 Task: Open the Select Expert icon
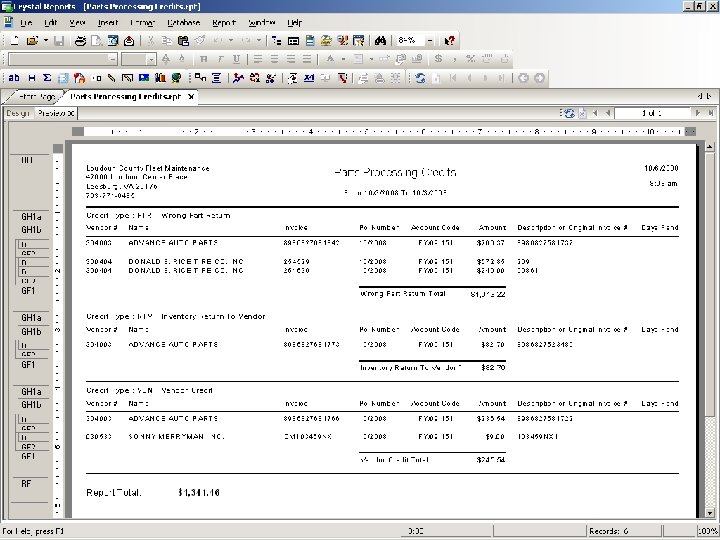[x=271, y=78]
